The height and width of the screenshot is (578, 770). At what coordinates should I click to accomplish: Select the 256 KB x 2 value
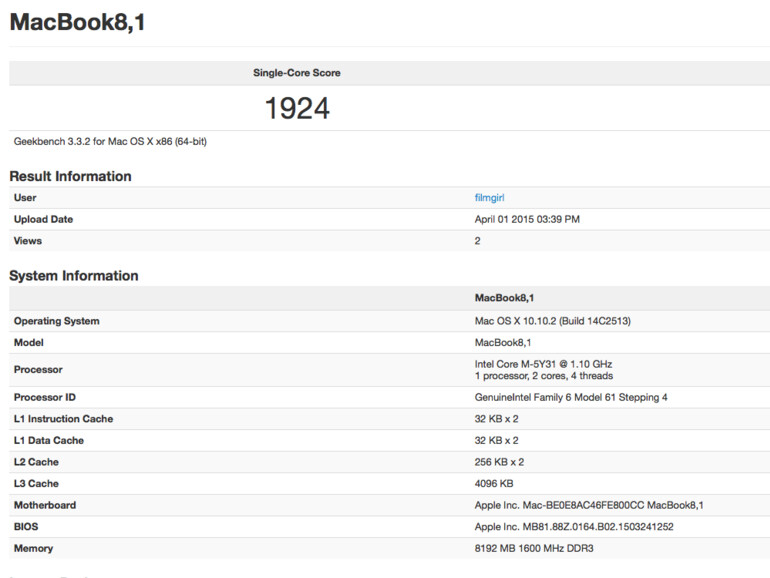[x=499, y=462]
